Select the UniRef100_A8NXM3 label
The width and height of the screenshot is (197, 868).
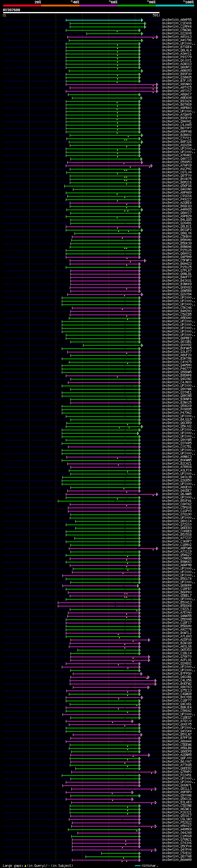point(177,71)
